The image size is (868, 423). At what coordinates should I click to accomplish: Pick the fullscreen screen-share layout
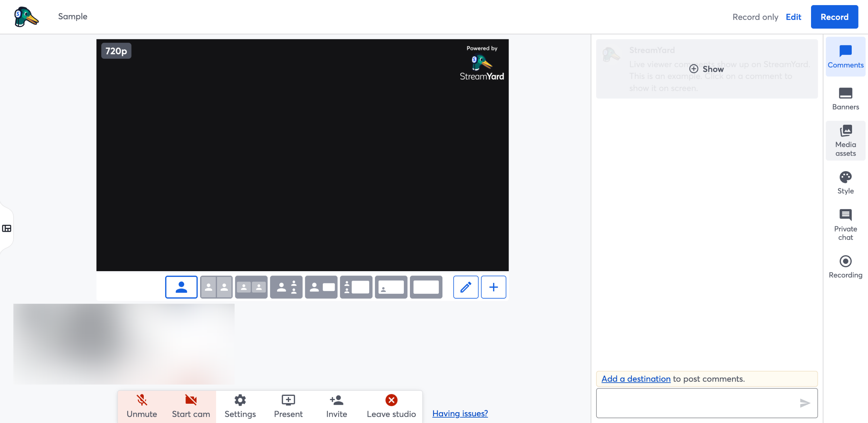(426, 287)
